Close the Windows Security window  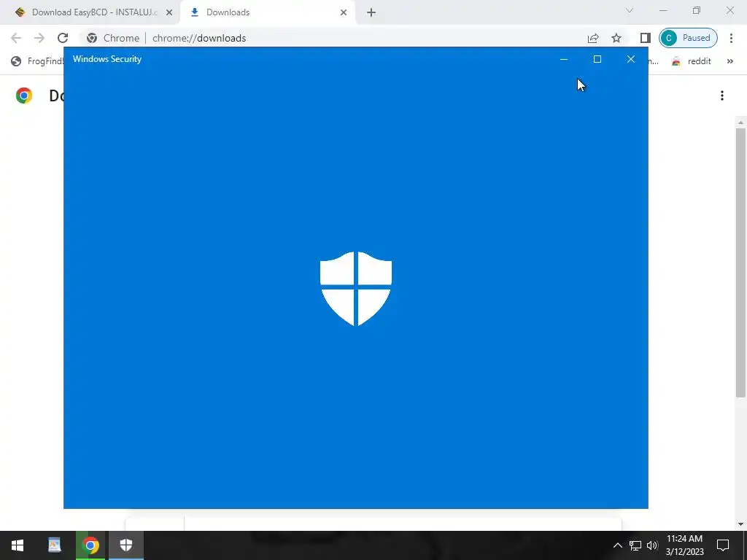(631, 59)
